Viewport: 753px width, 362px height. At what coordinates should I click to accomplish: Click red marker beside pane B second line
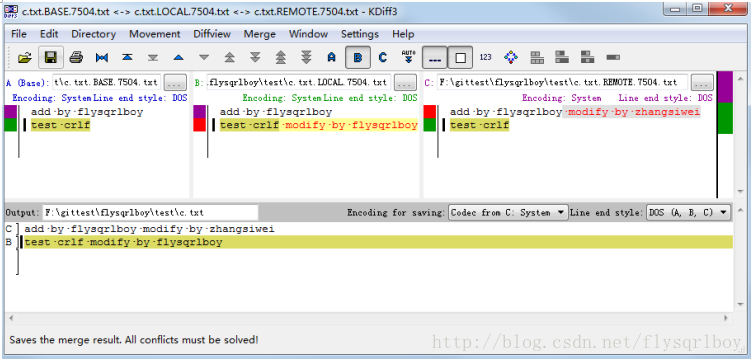(x=199, y=125)
